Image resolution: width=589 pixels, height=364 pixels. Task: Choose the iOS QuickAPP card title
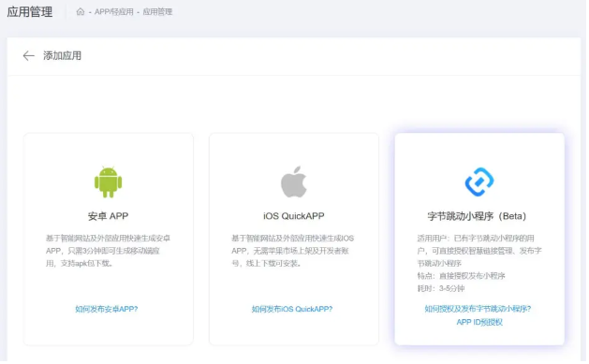pyautogui.click(x=294, y=216)
